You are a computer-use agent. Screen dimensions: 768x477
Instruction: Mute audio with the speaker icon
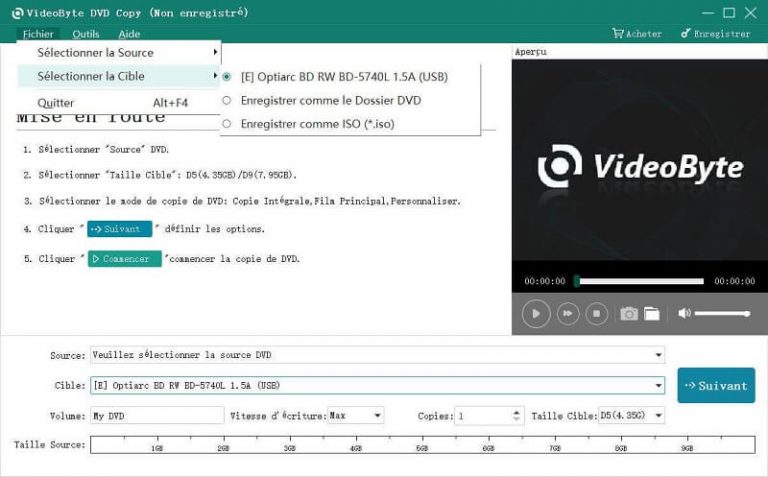click(x=684, y=313)
